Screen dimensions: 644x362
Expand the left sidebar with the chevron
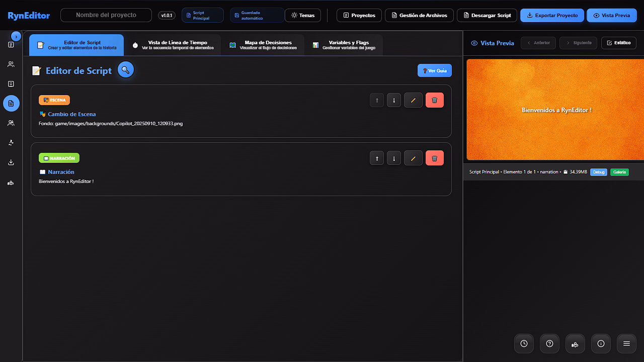click(16, 36)
